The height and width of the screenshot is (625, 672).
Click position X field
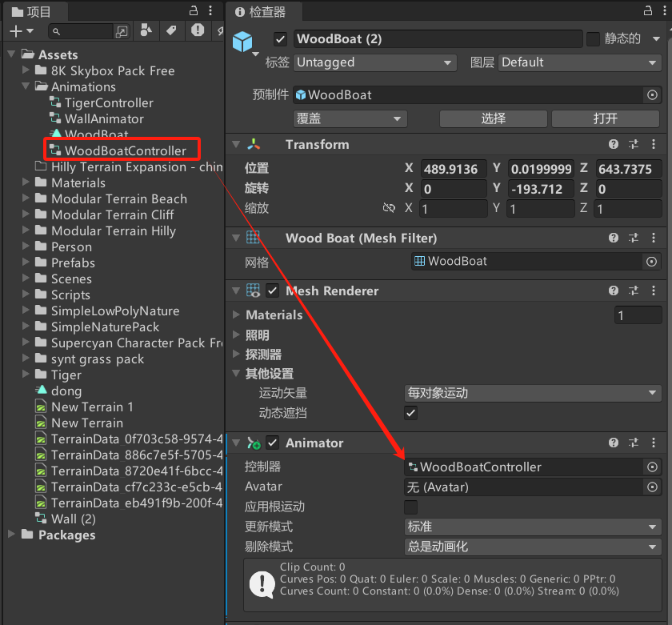[x=454, y=169]
